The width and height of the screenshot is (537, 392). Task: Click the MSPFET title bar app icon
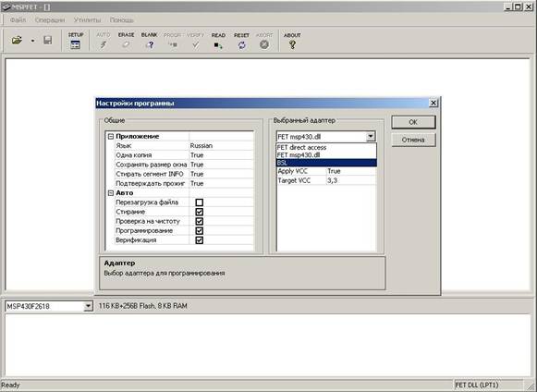(6, 6)
